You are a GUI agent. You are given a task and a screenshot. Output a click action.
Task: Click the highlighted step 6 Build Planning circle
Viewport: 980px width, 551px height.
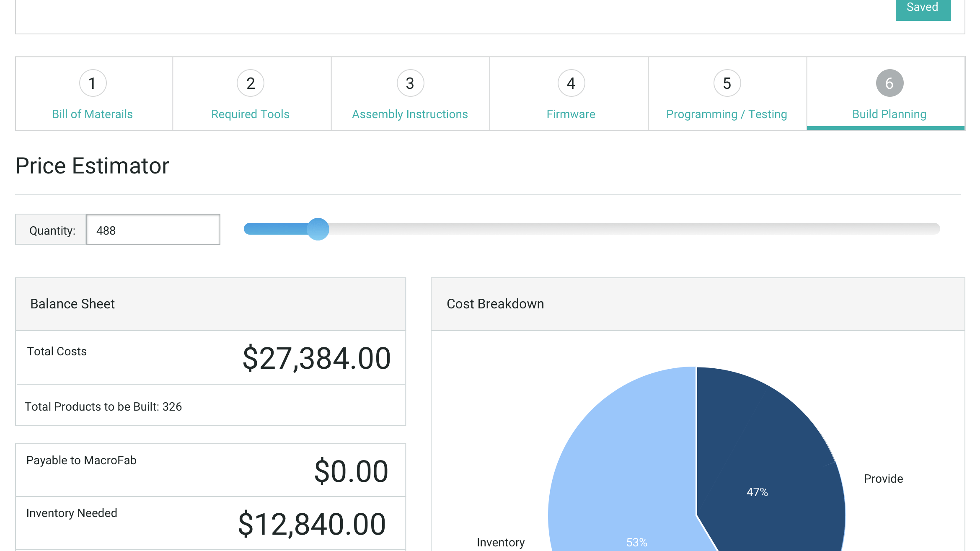888,83
